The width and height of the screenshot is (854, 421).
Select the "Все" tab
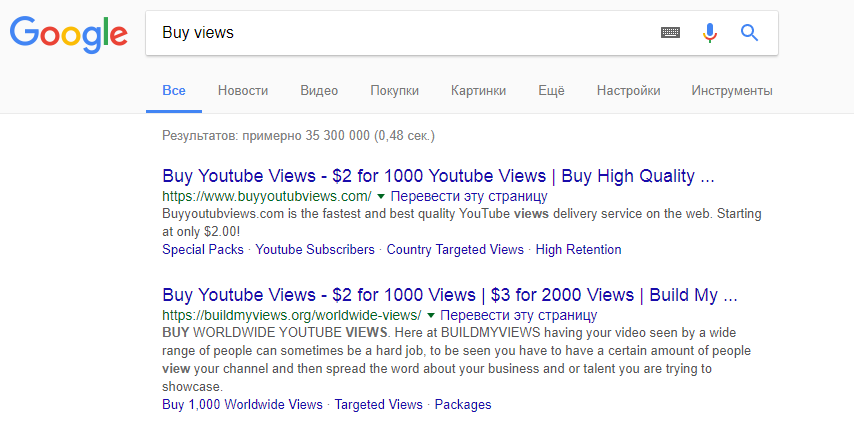click(x=174, y=90)
